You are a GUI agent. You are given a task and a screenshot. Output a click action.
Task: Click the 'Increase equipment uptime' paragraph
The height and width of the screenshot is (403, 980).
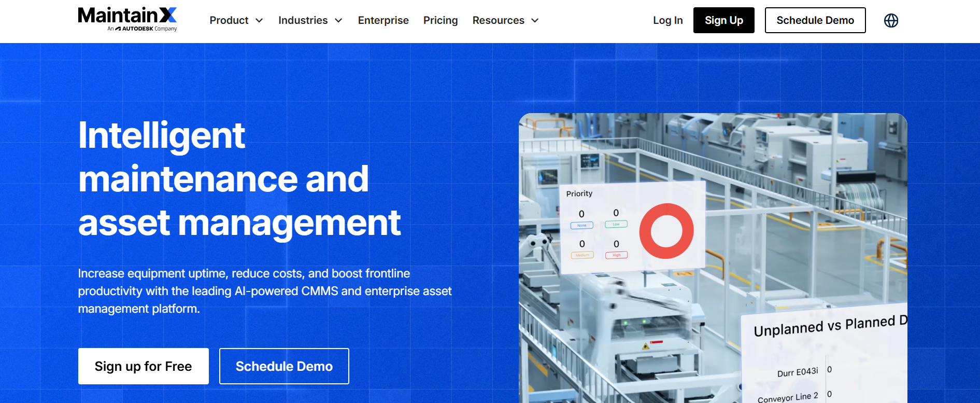[265, 291]
